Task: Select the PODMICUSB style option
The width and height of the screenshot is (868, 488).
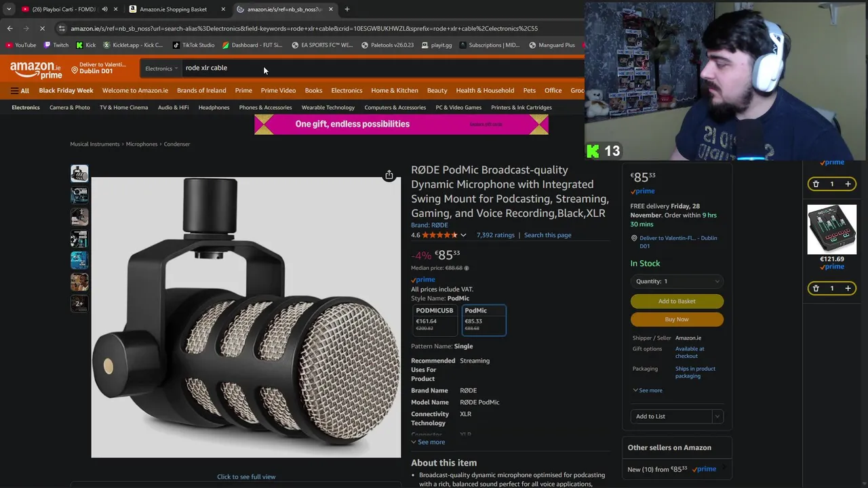Action: (435, 319)
